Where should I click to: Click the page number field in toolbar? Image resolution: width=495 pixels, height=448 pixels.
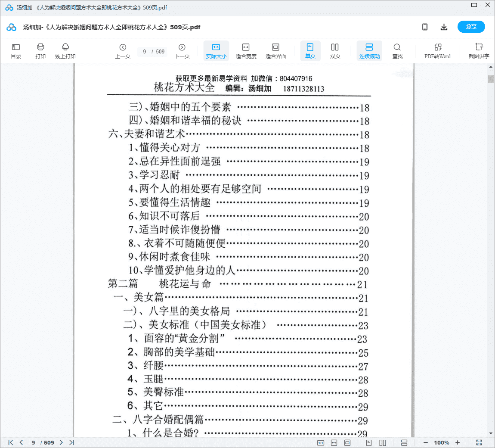145,52
